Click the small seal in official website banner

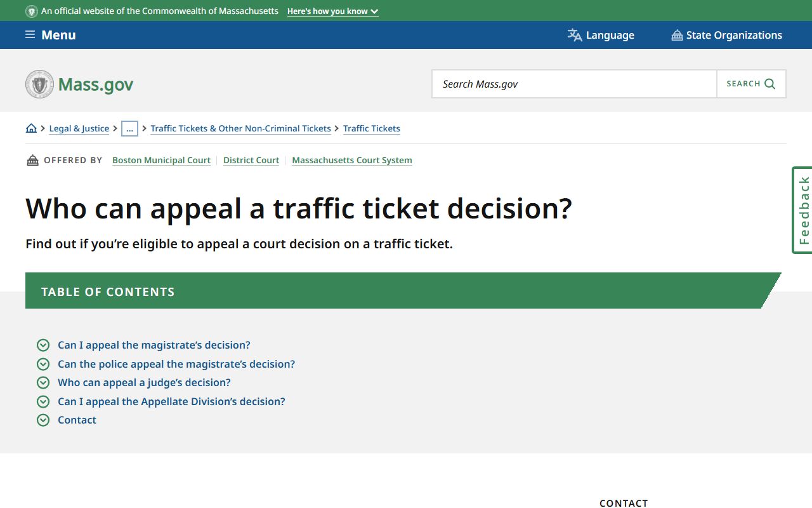pos(32,11)
